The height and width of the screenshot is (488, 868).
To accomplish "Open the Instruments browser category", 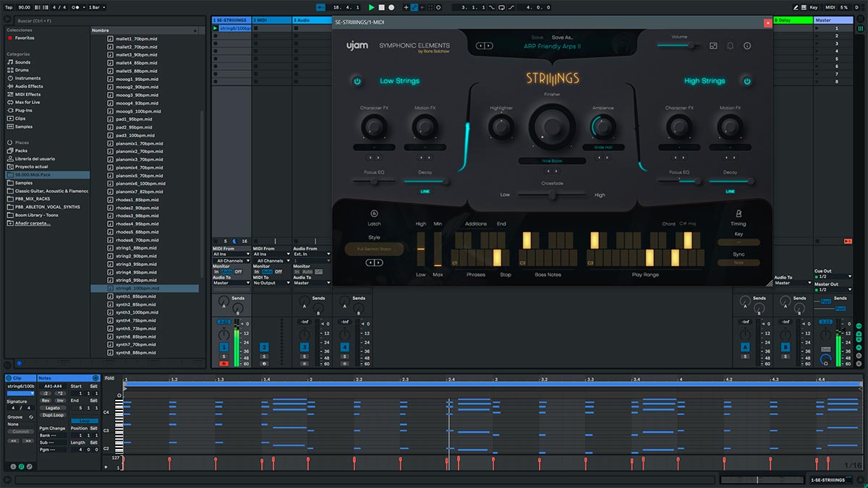I will point(27,78).
